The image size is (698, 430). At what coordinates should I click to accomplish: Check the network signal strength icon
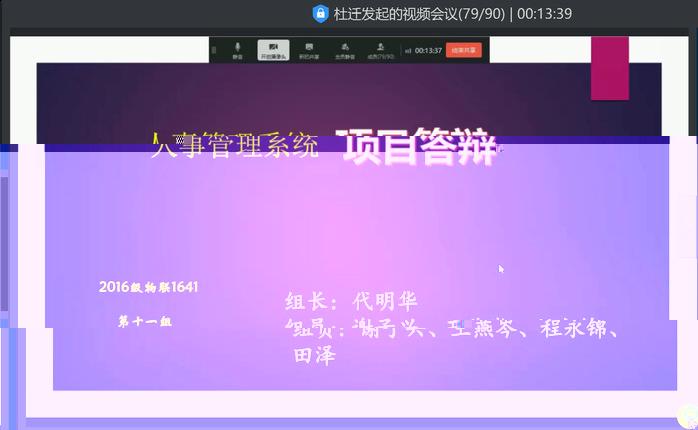(x=408, y=50)
